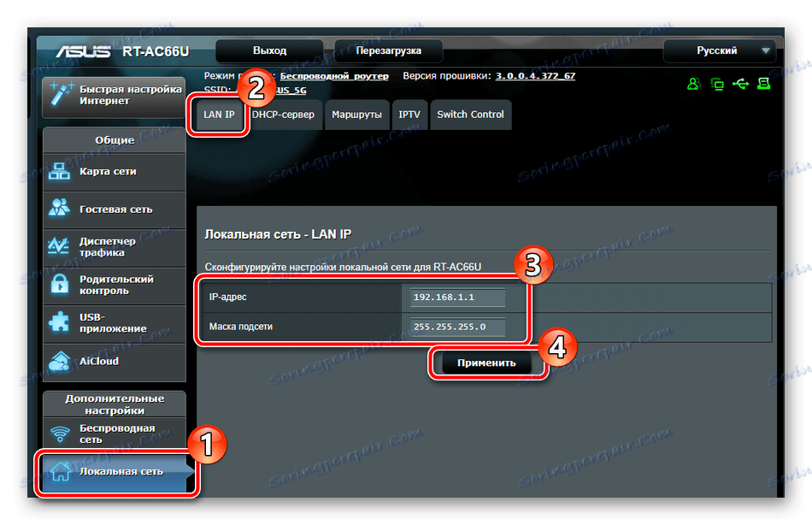812x525 pixels.
Task: Open the Switch Control tab
Action: [470, 115]
